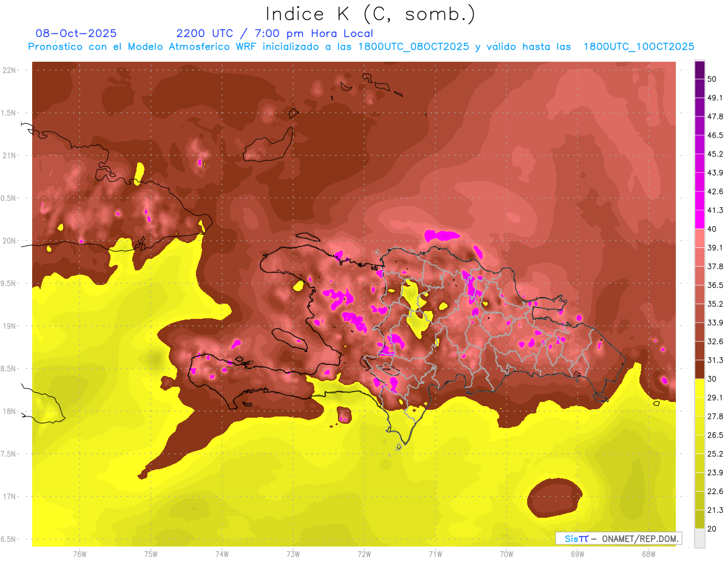Click the colorbar's top value label 50
728x562 pixels.
pyautogui.click(x=712, y=79)
